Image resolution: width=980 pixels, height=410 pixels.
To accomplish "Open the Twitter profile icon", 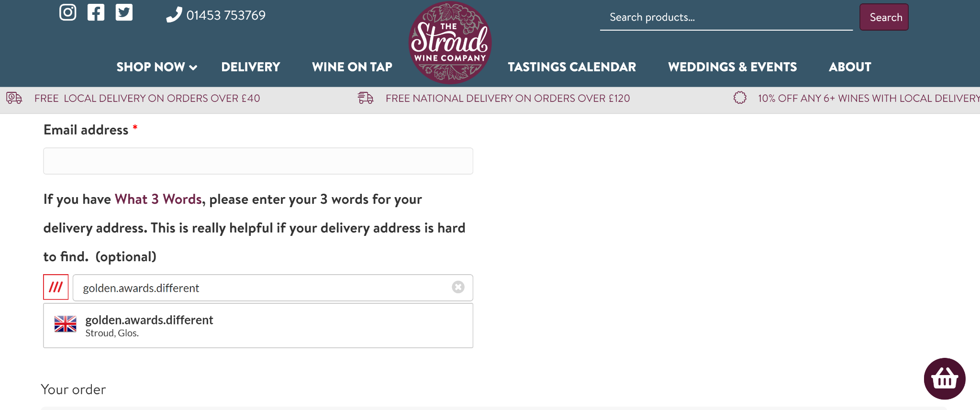I will click(124, 12).
